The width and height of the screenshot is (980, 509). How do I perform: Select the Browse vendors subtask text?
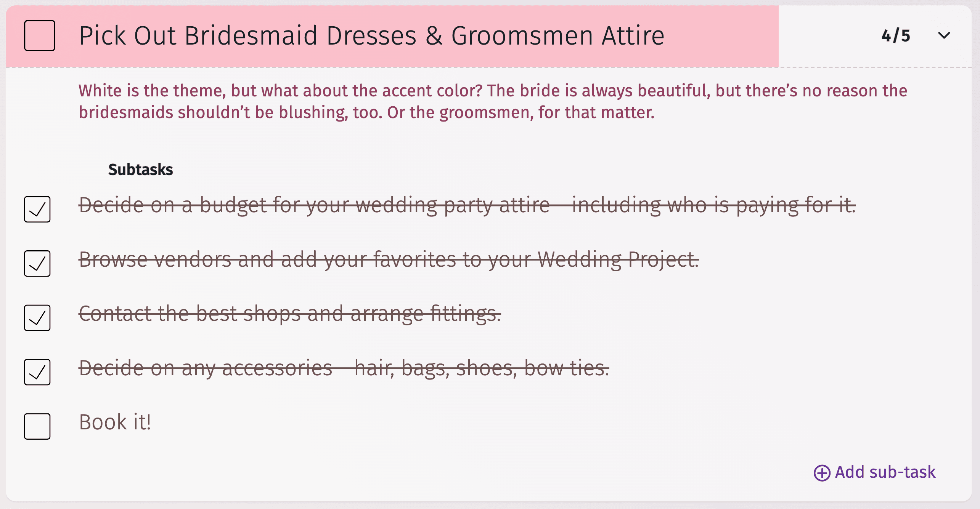pos(388,259)
